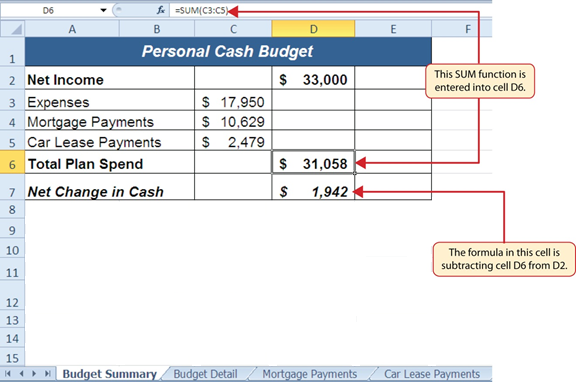Click the Personal Cash Budget title cell
Image resolution: width=584 pixels, height=382 pixels.
228,52
